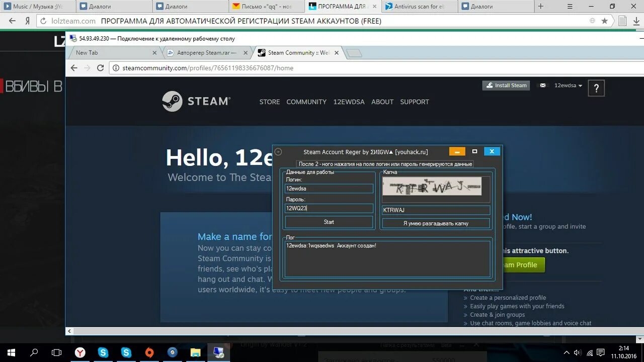644x362 pixels.
Task: Click Логин field with 12ewdsa
Action: click(329, 189)
